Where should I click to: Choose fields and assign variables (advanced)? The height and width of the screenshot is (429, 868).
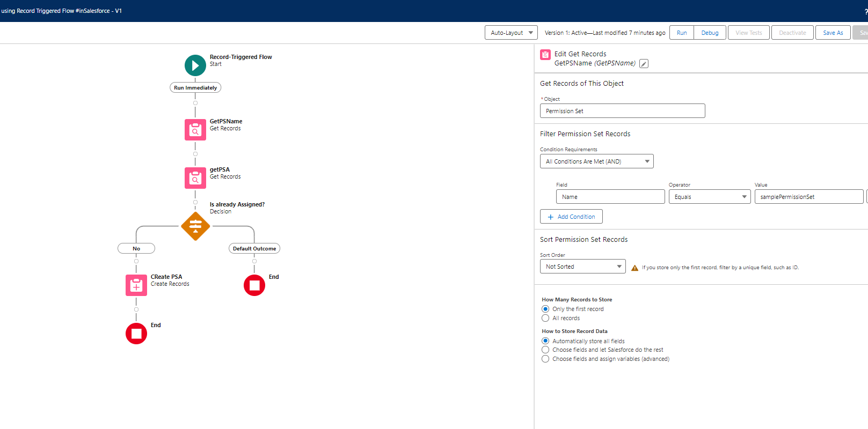click(x=545, y=359)
